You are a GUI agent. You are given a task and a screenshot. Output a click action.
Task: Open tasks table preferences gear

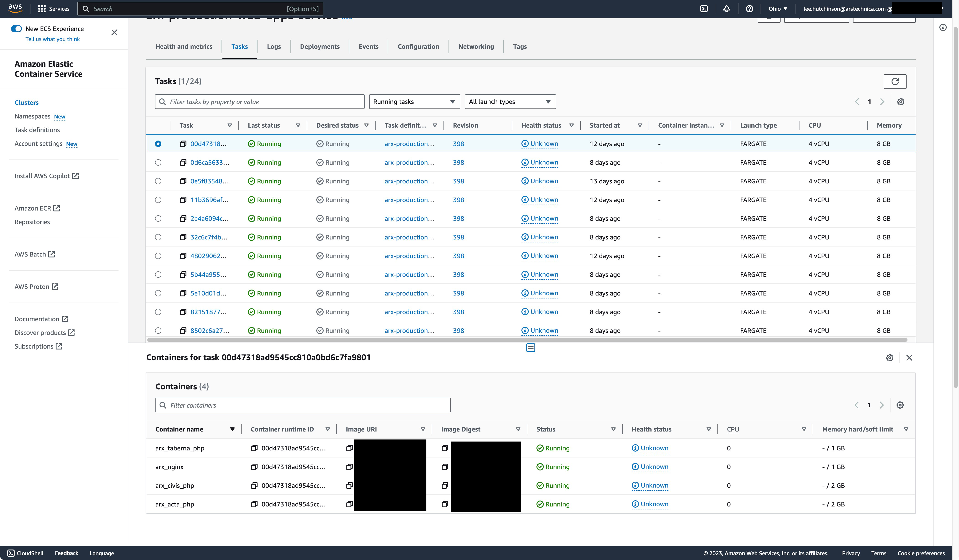pos(900,102)
